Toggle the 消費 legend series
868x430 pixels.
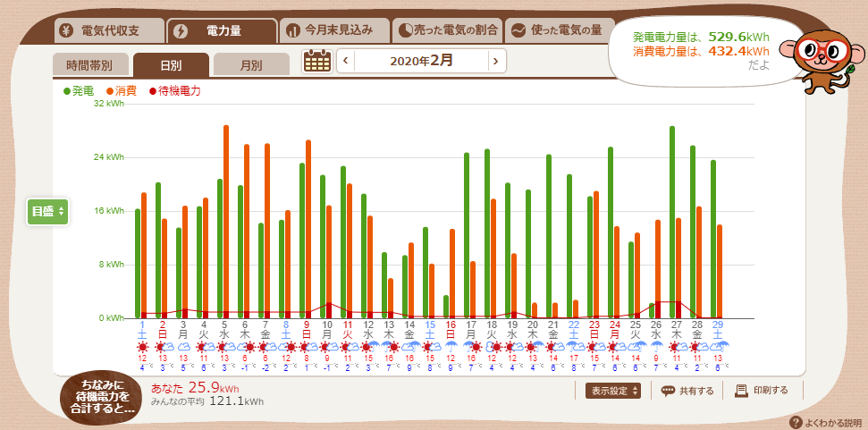point(121,91)
